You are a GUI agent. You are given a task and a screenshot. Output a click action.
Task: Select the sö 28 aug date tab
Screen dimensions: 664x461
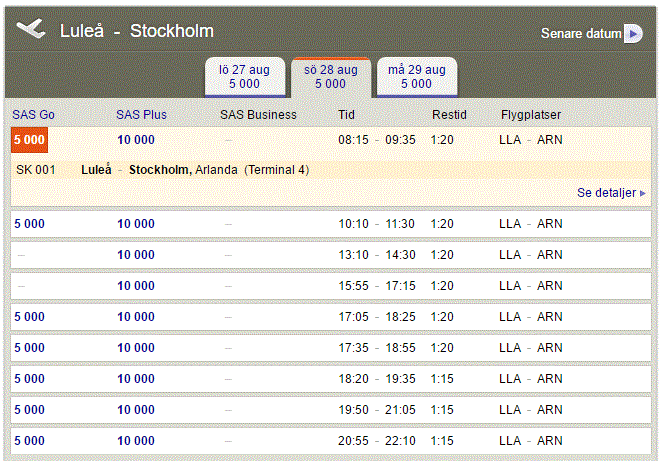330,76
